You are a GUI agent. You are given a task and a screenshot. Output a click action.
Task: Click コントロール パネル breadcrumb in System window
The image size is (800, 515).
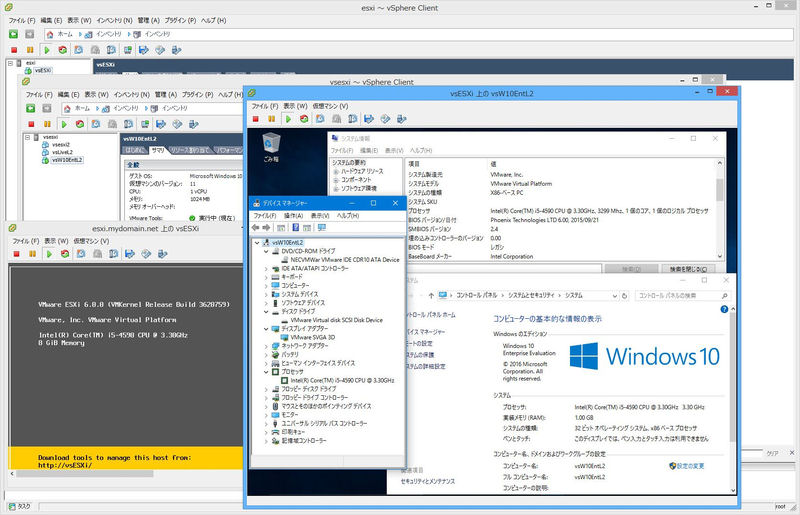click(x=477, y=296)
